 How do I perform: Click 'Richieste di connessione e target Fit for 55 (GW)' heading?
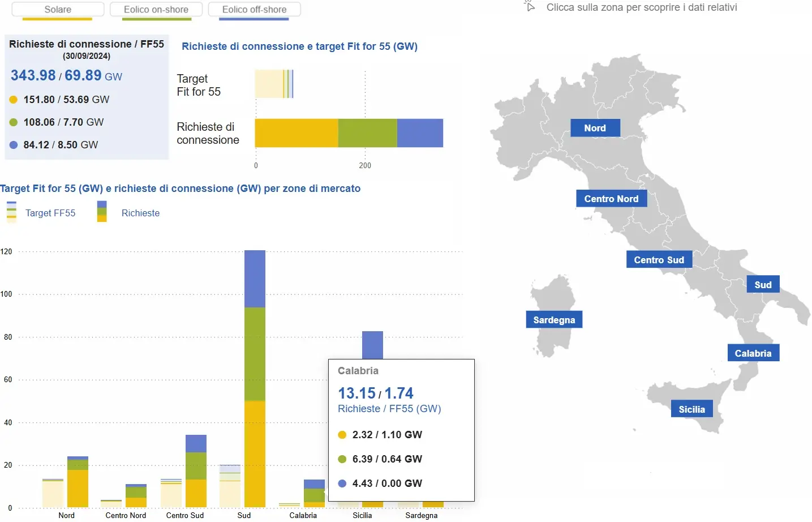click(x=299, y=46)
